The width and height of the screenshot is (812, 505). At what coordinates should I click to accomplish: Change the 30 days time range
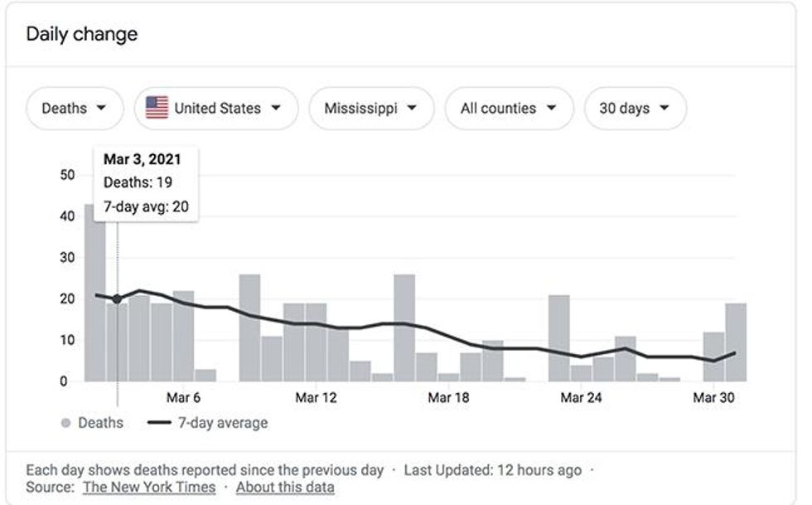[x=635, y=109]
